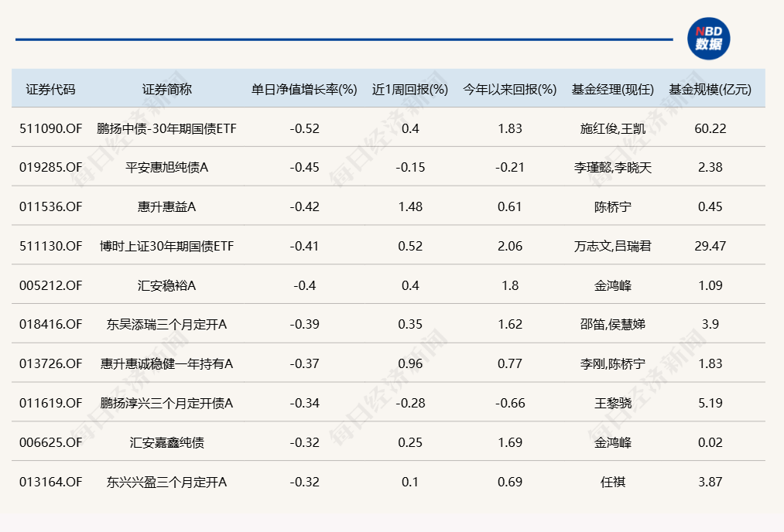Click the 近1周回报(%) header
784x532 pixels.
click(410, 89)
